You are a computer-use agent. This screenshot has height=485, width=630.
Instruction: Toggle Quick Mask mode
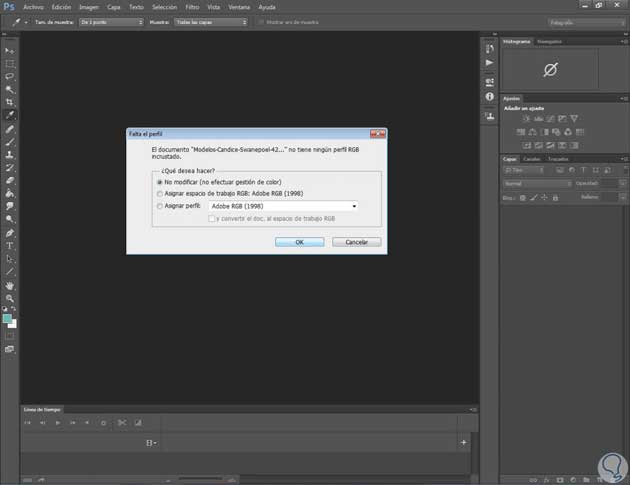tap(10, 336)
